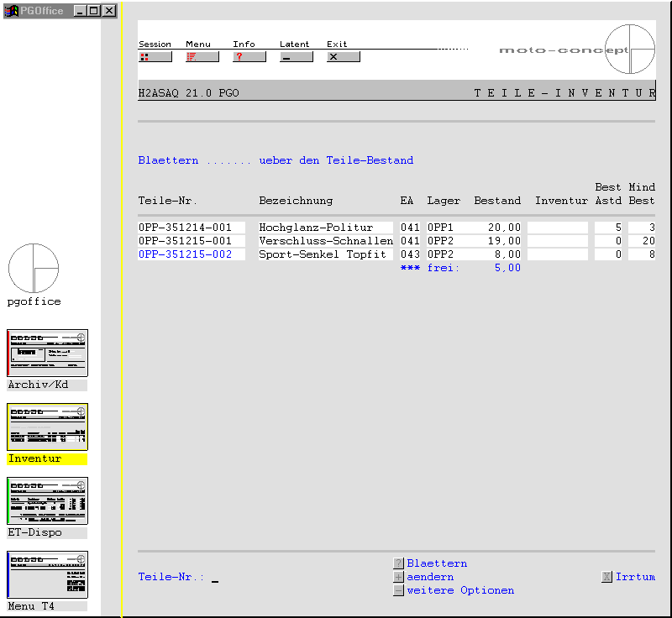Open the Menu T4 thumbnail
The image size is (672, 618).
(x=48, y=575)
